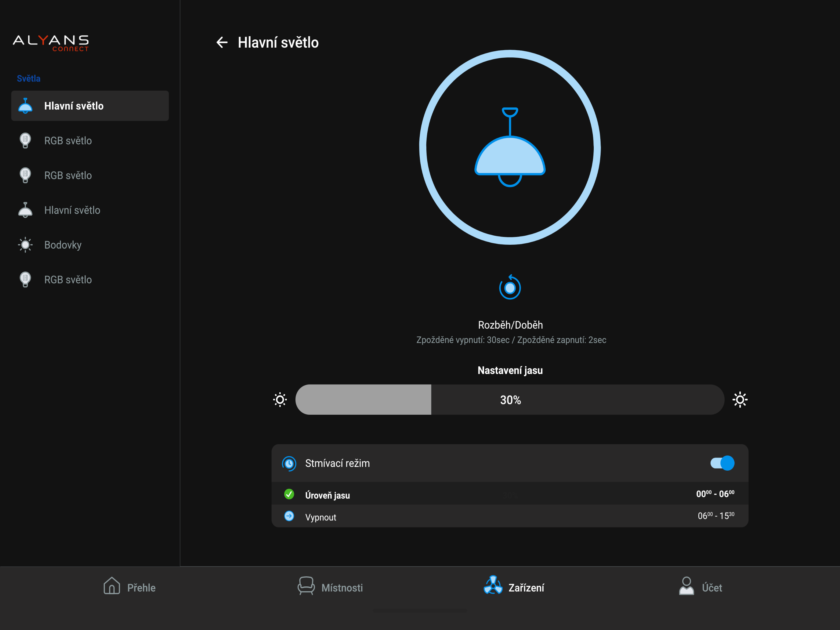Click the blue arrow icon next to Vypnout
Screen dimensions: 840x630
[289, 516]
